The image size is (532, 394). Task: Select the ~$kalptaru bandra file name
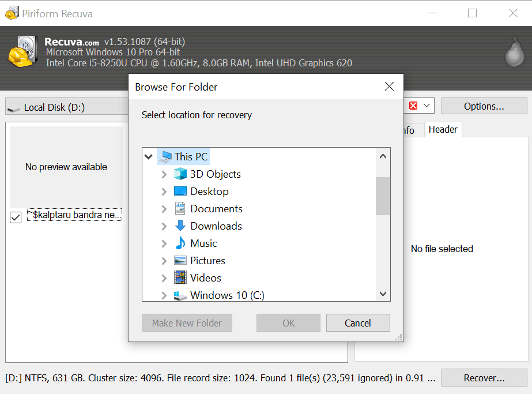click(x=75, y=215)
